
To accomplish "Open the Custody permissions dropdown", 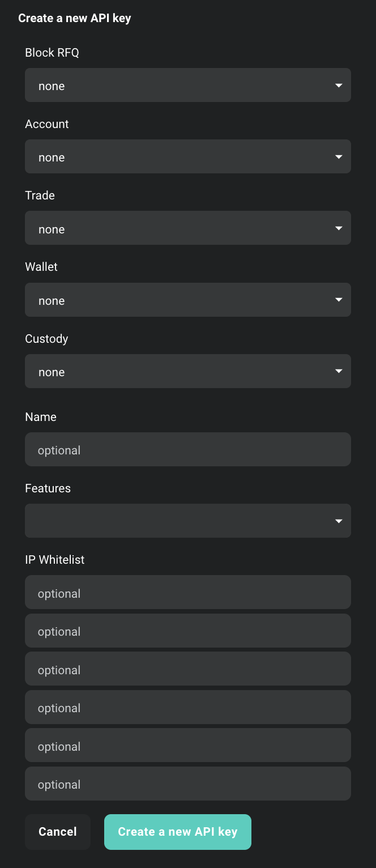I will (188, 371).
